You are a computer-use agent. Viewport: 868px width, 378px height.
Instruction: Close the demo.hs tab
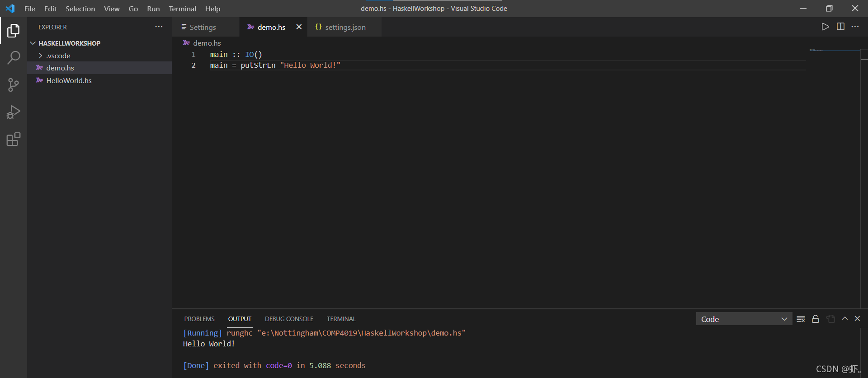coord(299,27)
